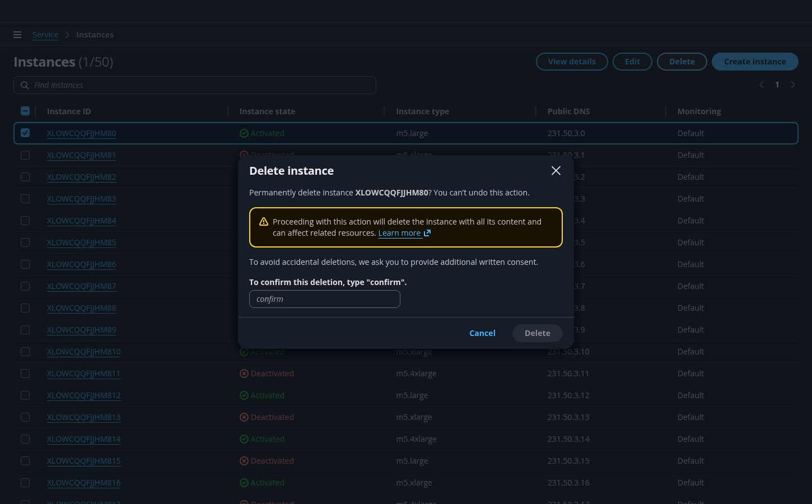Screen dimensions: 812x504
Task: Click the Service breadcrumb link
Action: point(45,35)
